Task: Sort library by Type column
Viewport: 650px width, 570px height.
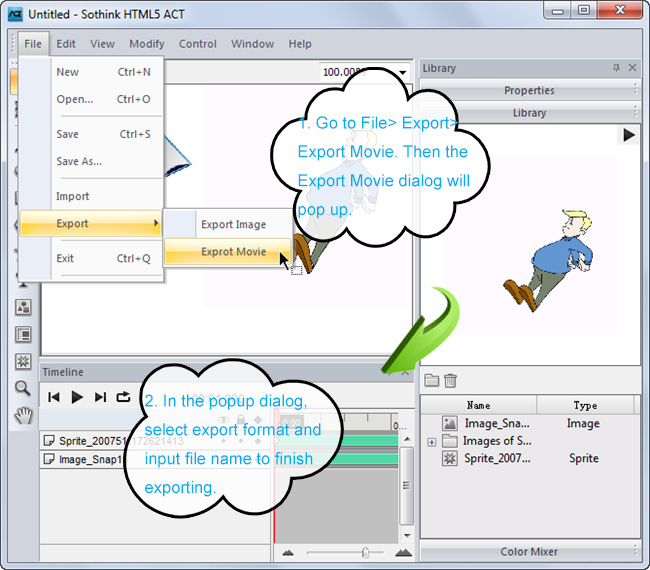Action: point(585,405)
